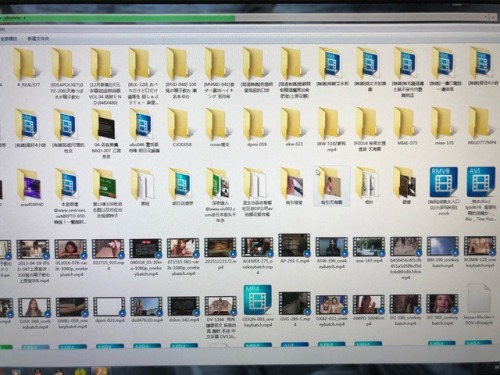Select the GDQN-003 MP4 file icon
The image size is (500, 375).
pyautogui.click(x=257, y=300)
